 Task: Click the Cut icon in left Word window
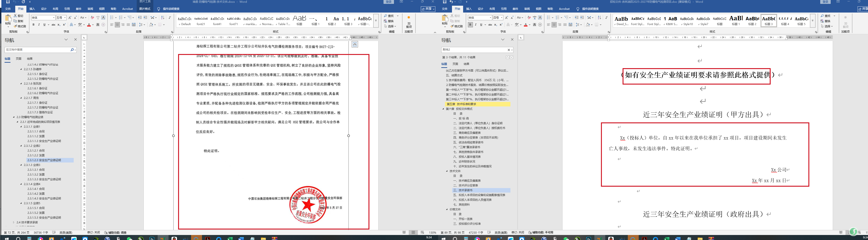click(15, 16)
